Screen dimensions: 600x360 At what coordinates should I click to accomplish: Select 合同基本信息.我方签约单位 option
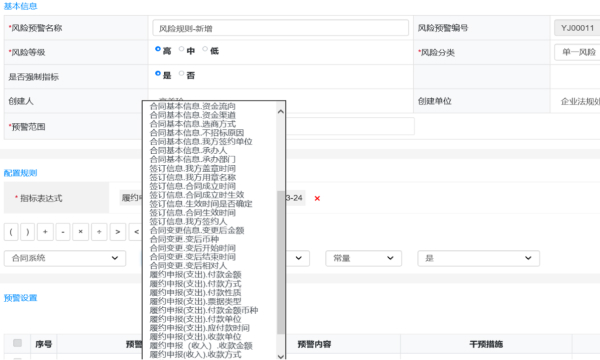201,142
